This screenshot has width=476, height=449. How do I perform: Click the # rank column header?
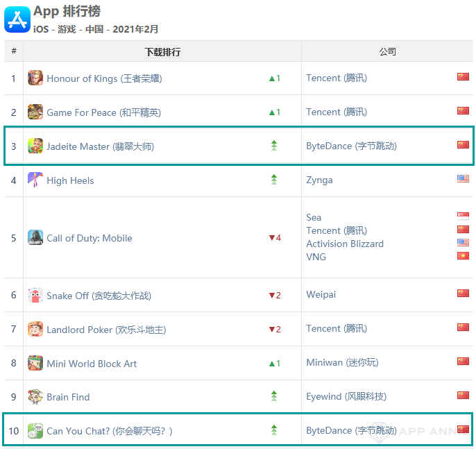(x=14, y=51)
